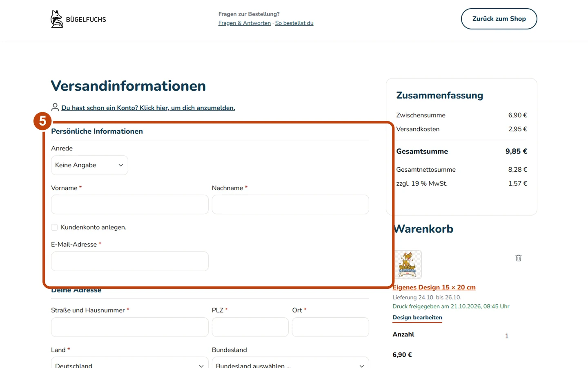588x368 pixels.
Task: Click the Warenkorb heading
Action: (423, 229)
